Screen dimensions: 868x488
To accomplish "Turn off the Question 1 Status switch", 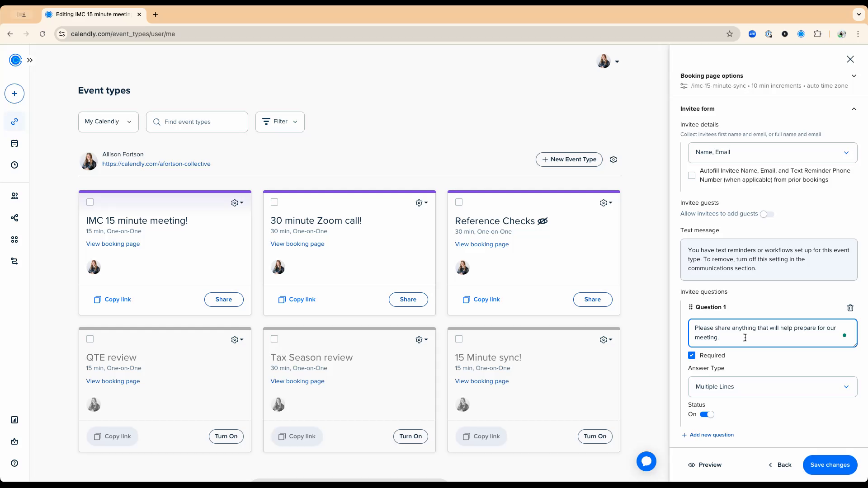I will [707, 414].
